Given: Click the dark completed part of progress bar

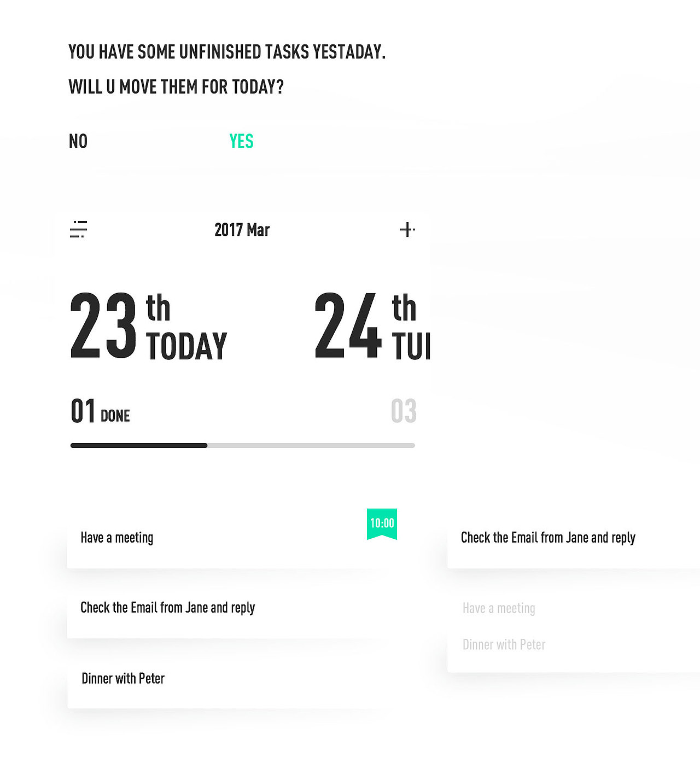Looking at the screenshot, I should point(139,446).
